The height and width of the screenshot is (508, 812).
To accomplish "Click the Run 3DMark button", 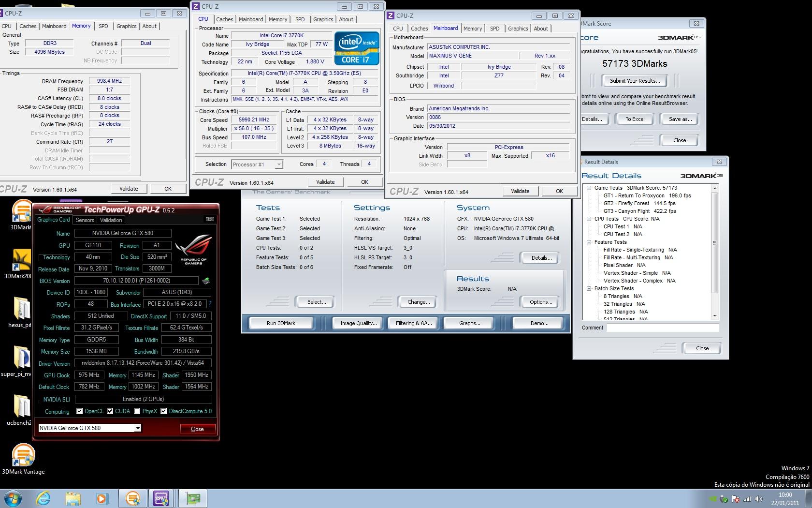I will (x=281, y=323).
